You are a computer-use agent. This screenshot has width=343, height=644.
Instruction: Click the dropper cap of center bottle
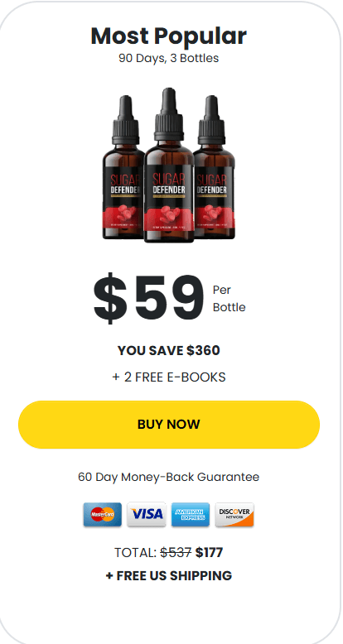pyautogui.click(x=169, y=115)
